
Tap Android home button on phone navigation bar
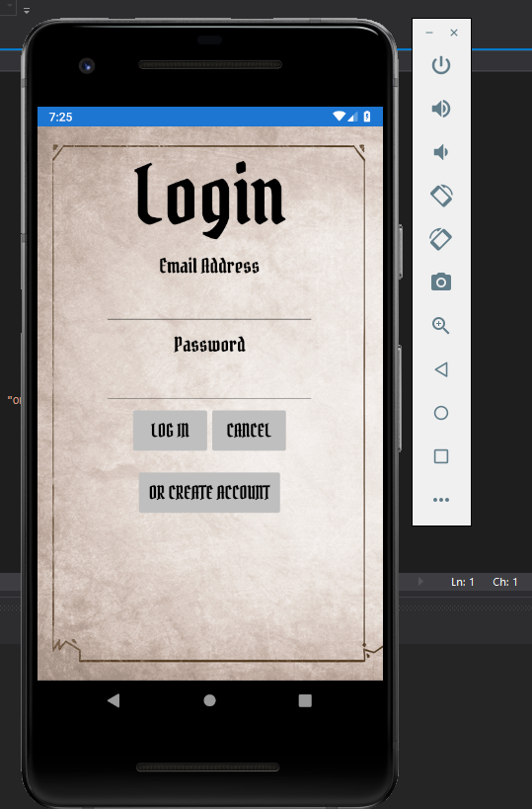click(209, 700)
